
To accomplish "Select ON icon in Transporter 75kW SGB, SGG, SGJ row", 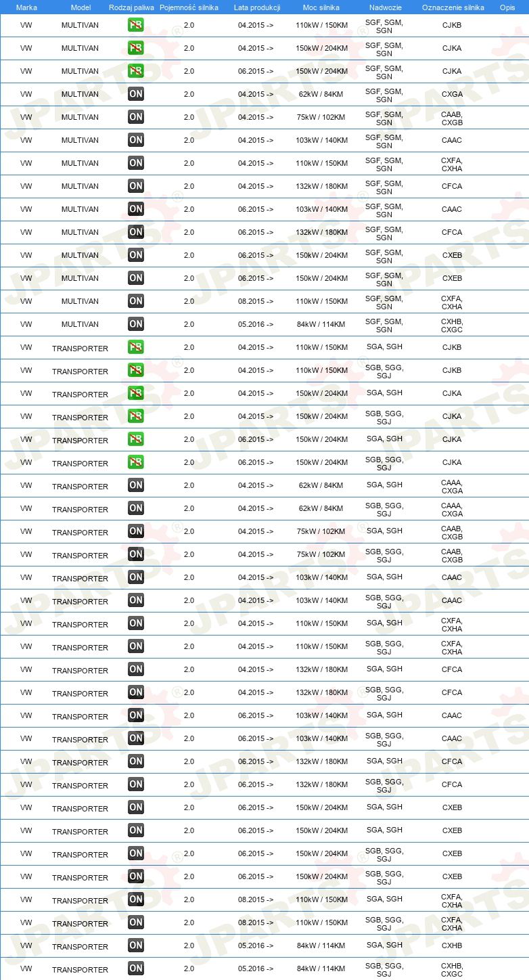I will (x=135, y=555).
